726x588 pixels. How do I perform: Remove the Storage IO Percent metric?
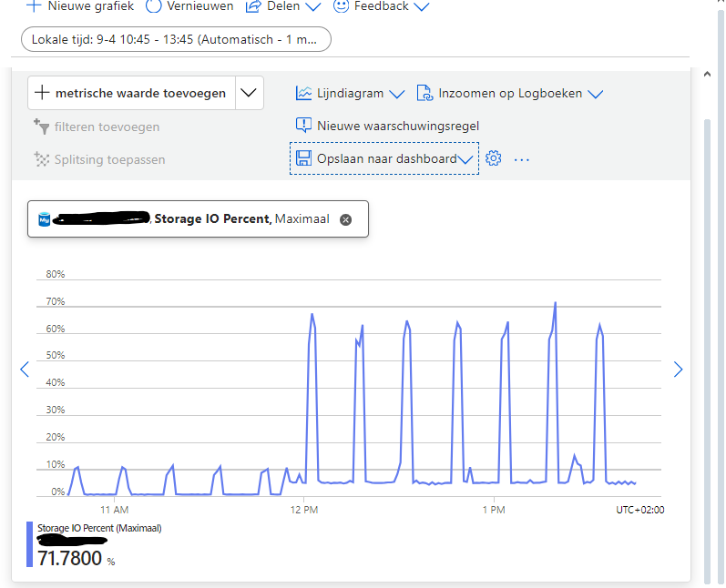pyautogui.click(x=345, y=219)
